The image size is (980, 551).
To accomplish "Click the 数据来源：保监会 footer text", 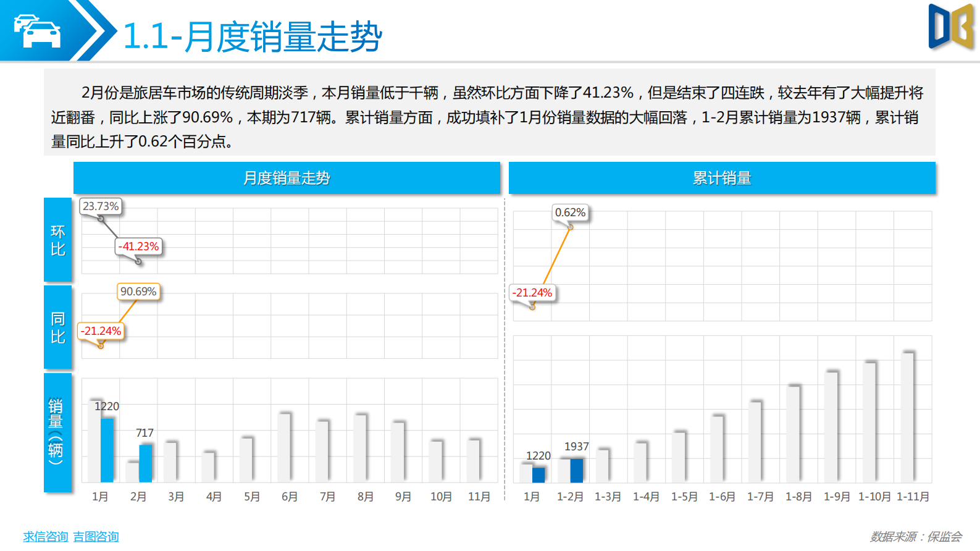I will point(916,536).
